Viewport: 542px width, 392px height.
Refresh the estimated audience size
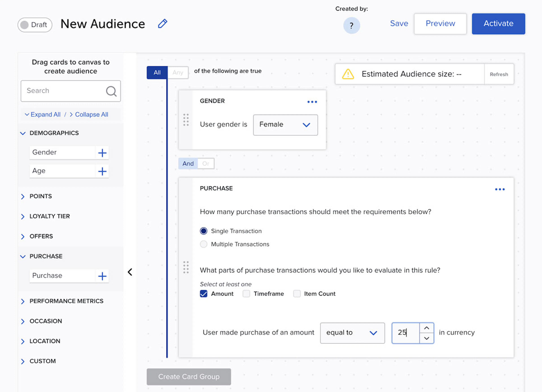499,74
